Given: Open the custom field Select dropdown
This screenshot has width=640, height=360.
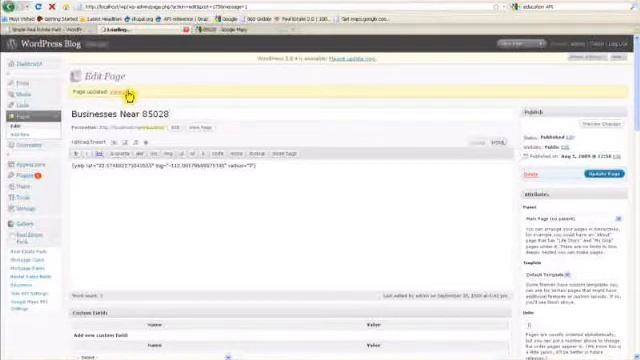Looking at the screenshot, I should coord(154,357).
